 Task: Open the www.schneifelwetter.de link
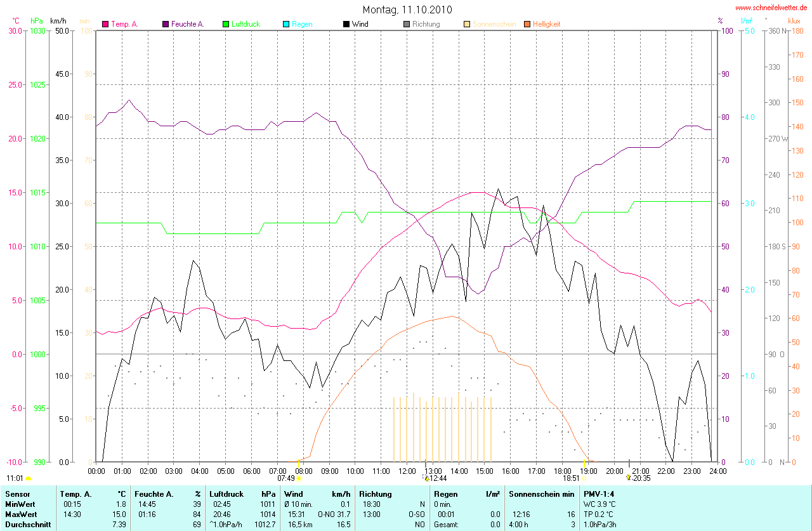point(771,8)
